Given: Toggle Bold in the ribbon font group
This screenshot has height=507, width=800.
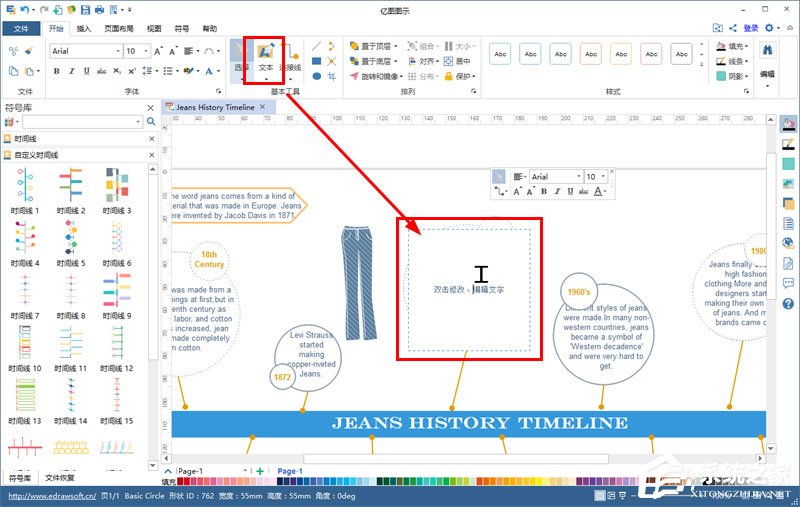Looking at the screenshot, I should [x=57, y=71].
